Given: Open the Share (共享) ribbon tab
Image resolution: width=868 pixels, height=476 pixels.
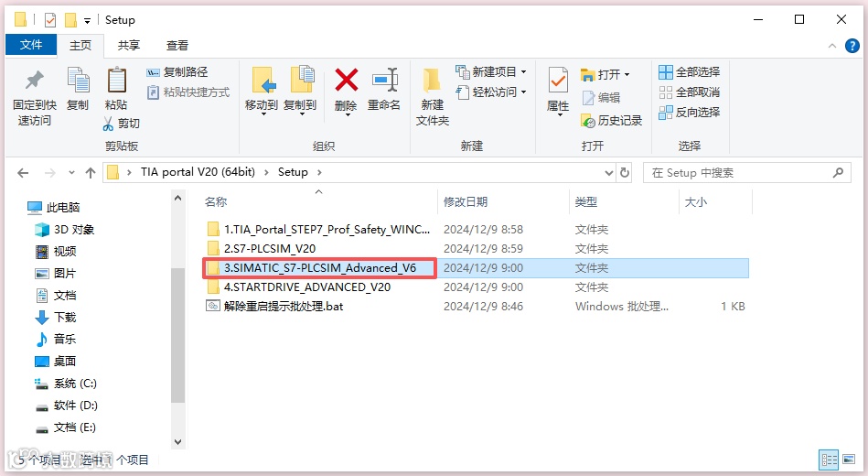Looking at the screenshot, I should click(x=129, y=46).
